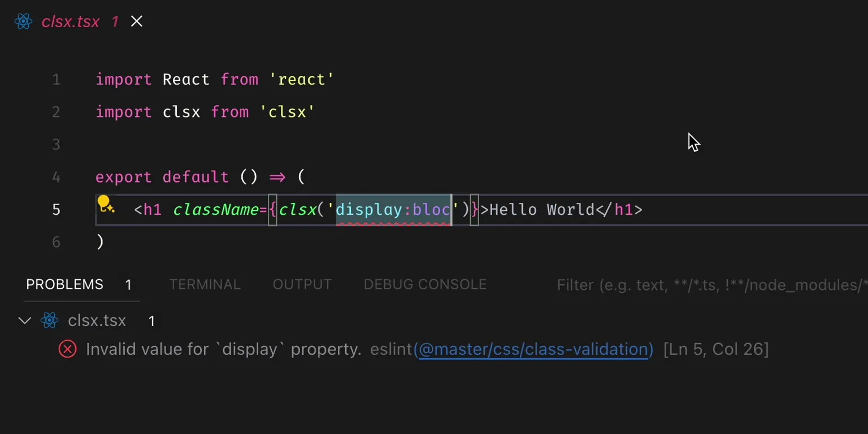
Task: Select the clsx.tsx editor tab title
Action: pyautogui.click(x=71, y=21)
